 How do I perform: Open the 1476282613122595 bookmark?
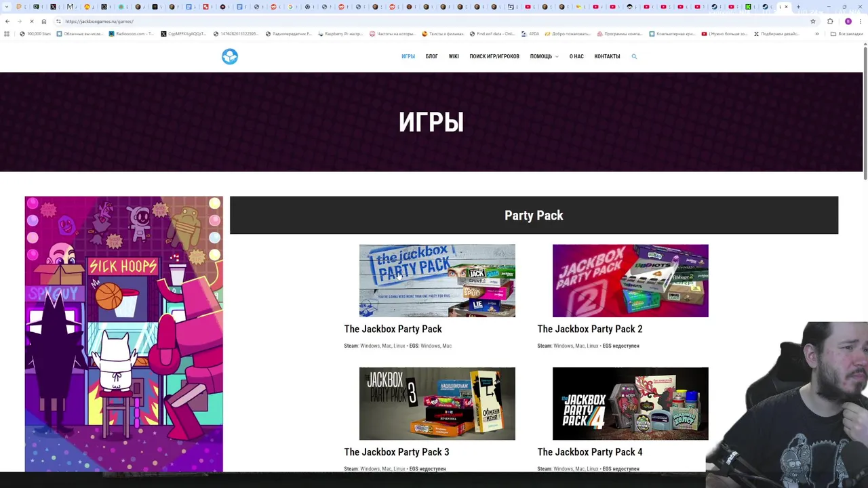tap(236, 34)
